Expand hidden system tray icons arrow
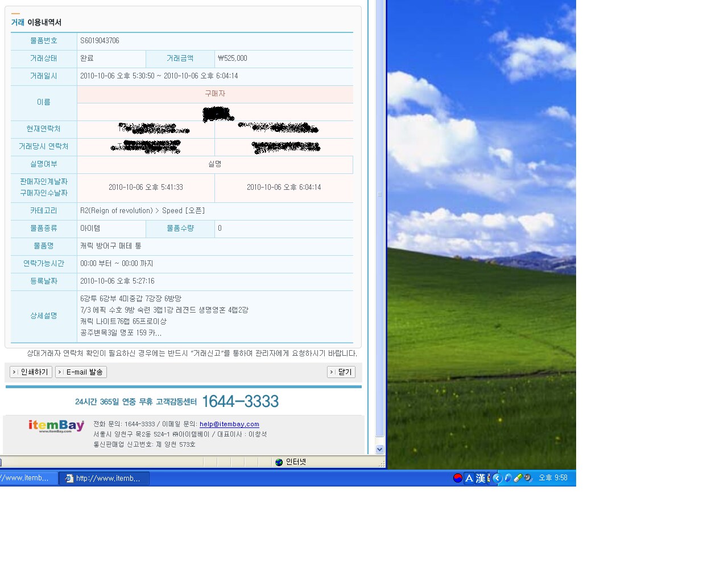 [497, 478]
